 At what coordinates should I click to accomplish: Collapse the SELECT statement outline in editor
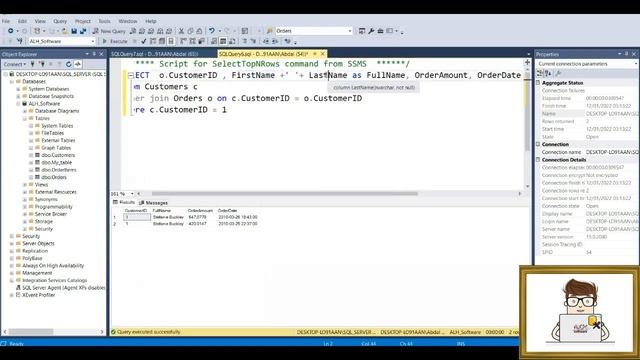(131, 76)
